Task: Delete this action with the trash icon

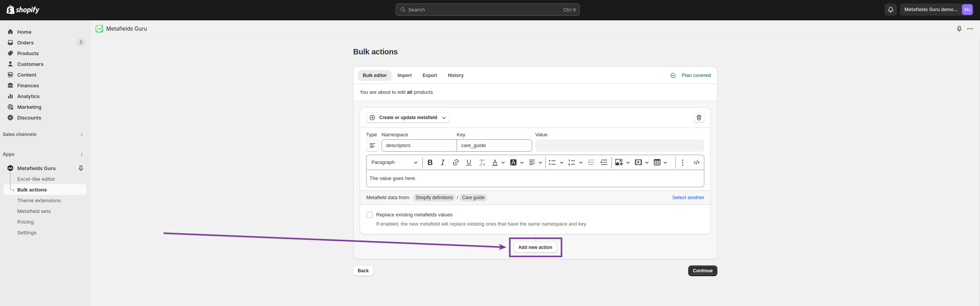Action: coord(699,118)
